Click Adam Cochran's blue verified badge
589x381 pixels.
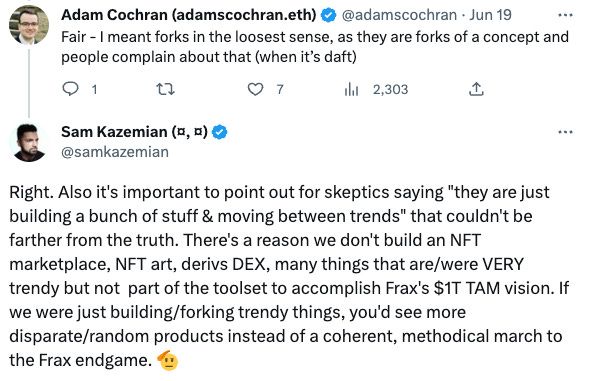point(329,15)
